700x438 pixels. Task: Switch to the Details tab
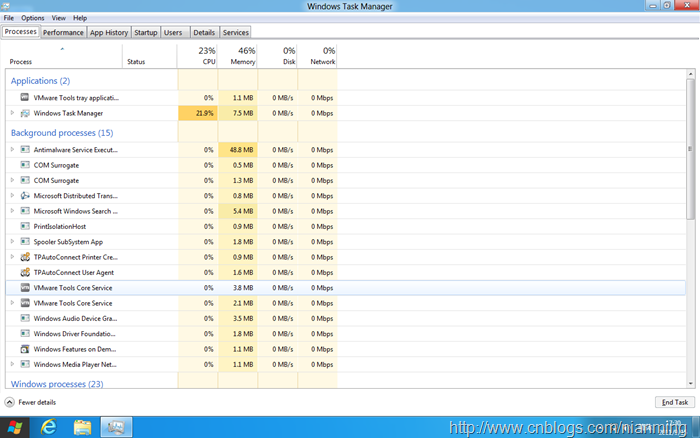204,32
